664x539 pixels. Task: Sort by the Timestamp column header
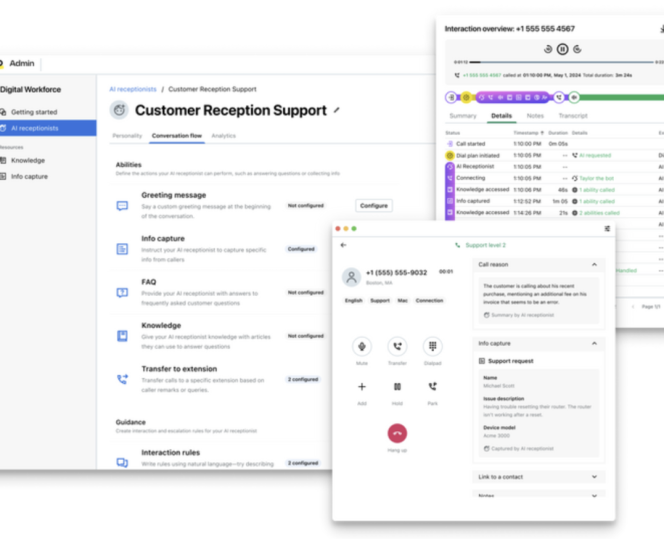pyautogui.click(x=528, y=133)
